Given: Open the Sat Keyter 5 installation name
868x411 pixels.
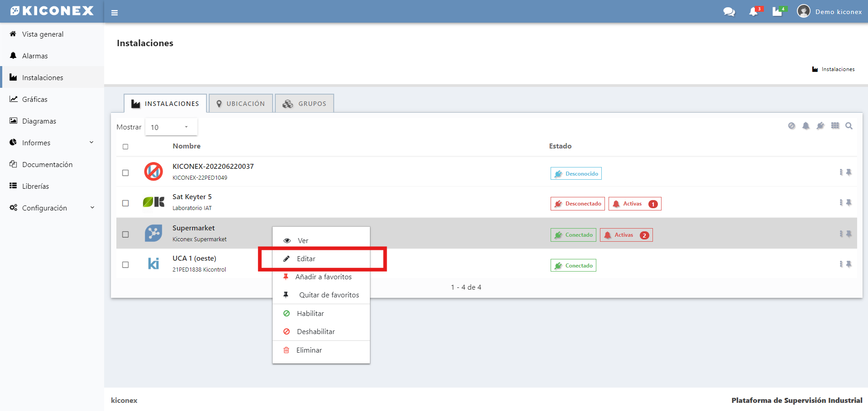Looking at the screenshot, I should [x=192, y=197].
